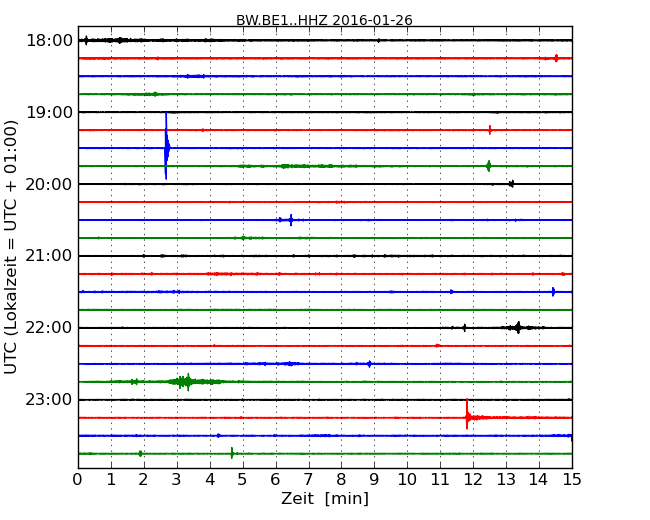Click the blue blip near 8.8 min on the 22:30 trace
This screenshot has width=650, height=520.
(x=369, y=364)
